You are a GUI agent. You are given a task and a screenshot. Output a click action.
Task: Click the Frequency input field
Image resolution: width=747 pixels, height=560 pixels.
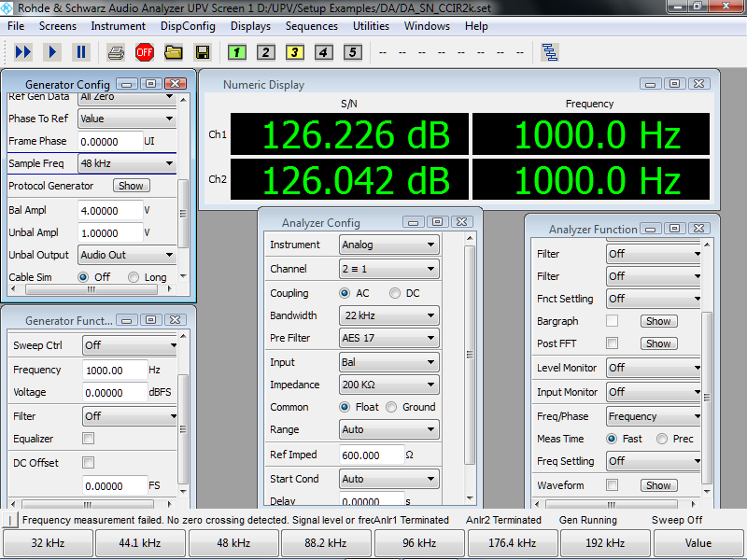[114, 371]
